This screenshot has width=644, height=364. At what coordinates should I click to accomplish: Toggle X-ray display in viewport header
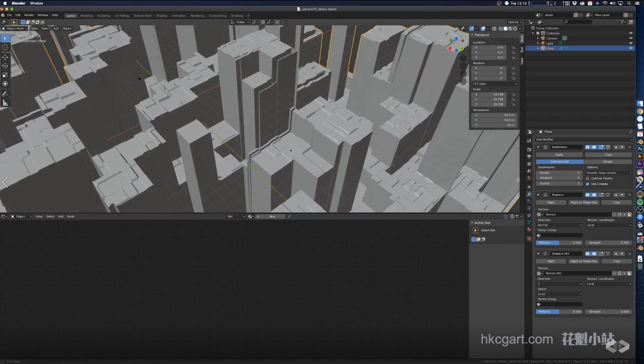tap(494, 28)
